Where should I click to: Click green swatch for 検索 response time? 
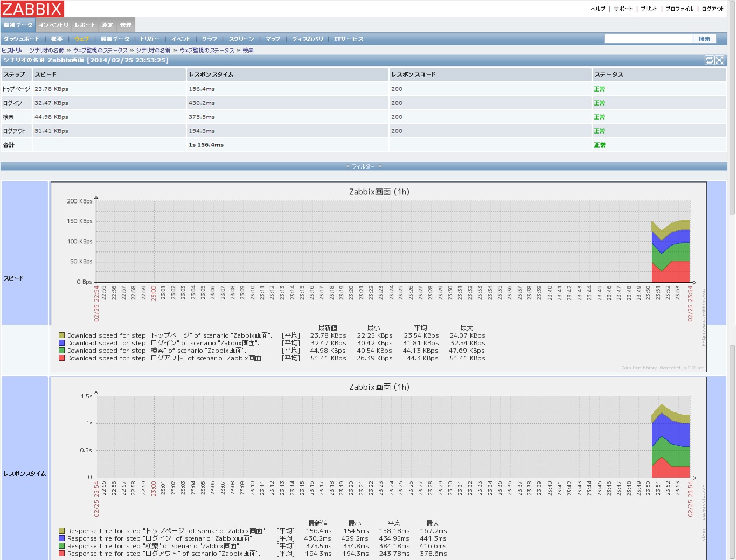[62, 545]
